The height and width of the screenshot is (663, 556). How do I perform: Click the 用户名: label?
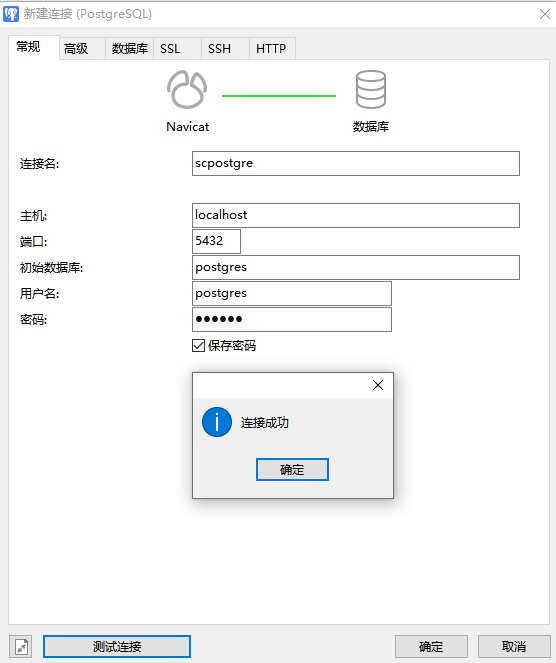pyautogui.click(x=39, y=293)
